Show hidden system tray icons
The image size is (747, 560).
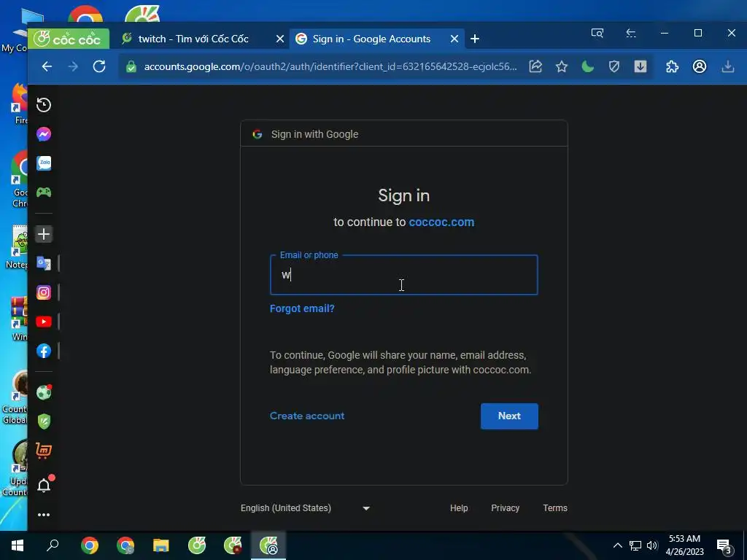click(617, 545)
